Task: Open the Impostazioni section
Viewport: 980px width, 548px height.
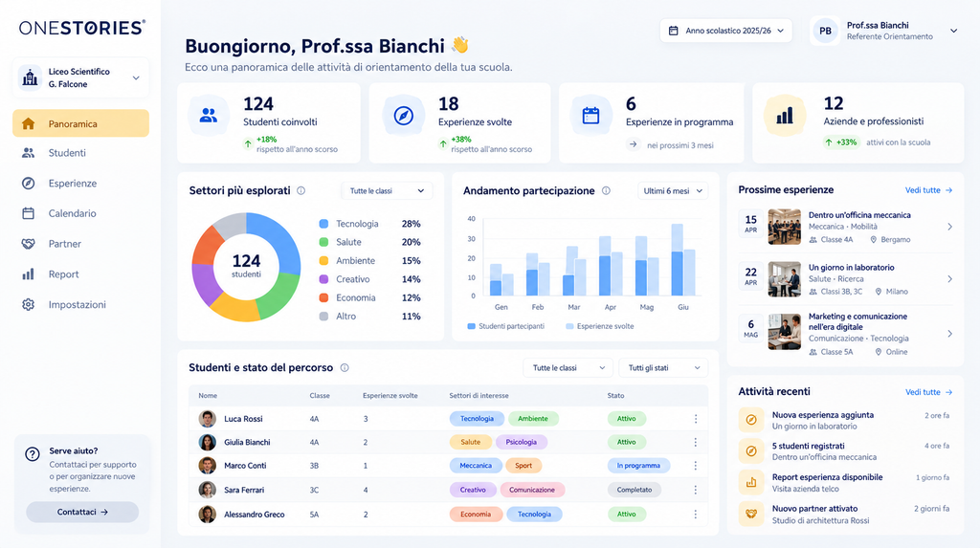Action: click(x=80, y=305)
